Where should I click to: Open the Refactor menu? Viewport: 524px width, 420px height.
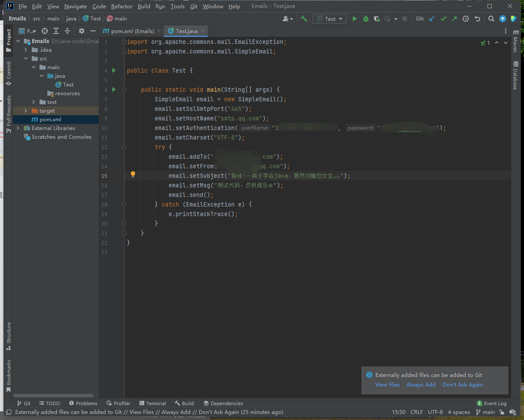click(x=122, y=7)
